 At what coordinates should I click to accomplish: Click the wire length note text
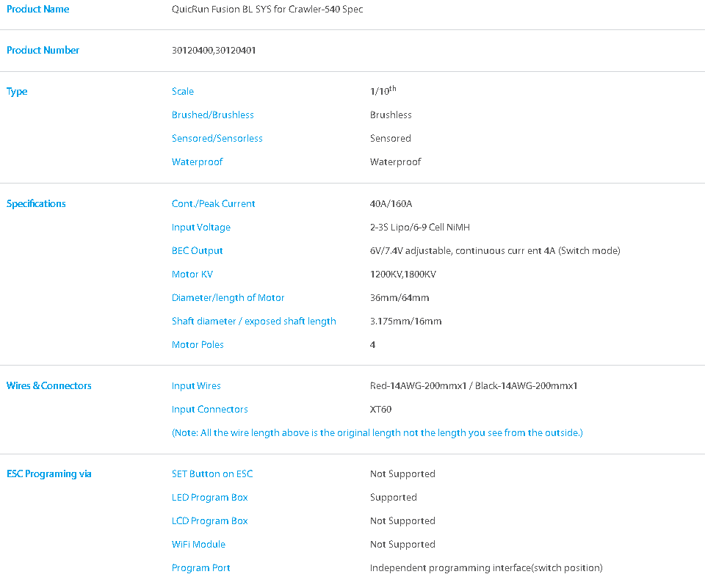[377, 433]
